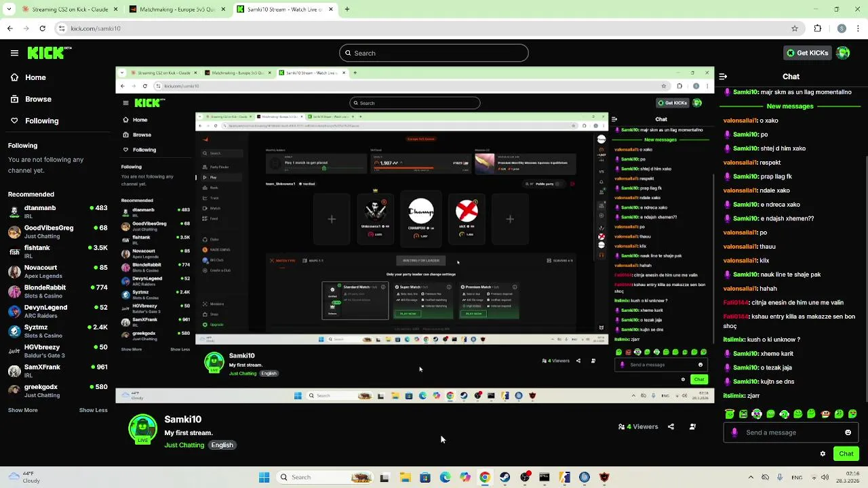The image size is (868, 488).
Task: Switch to Matchmaking Europe 5v5 tab
Action: pos(178,9)
